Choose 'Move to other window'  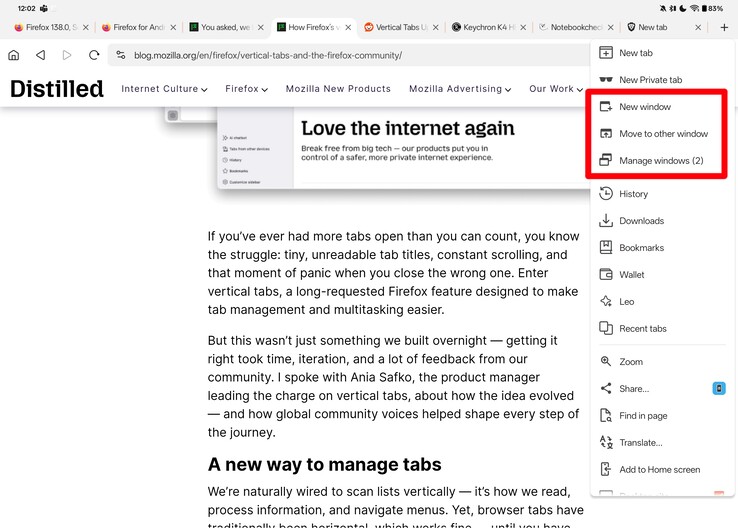[x=662, y=134]
